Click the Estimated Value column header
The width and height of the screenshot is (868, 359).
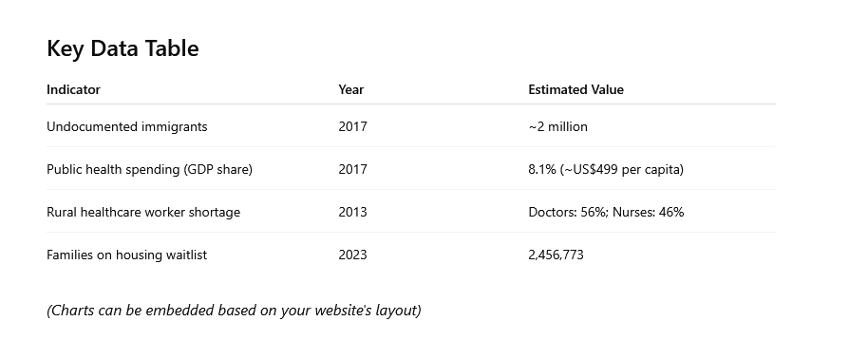[x=576, y=89]
